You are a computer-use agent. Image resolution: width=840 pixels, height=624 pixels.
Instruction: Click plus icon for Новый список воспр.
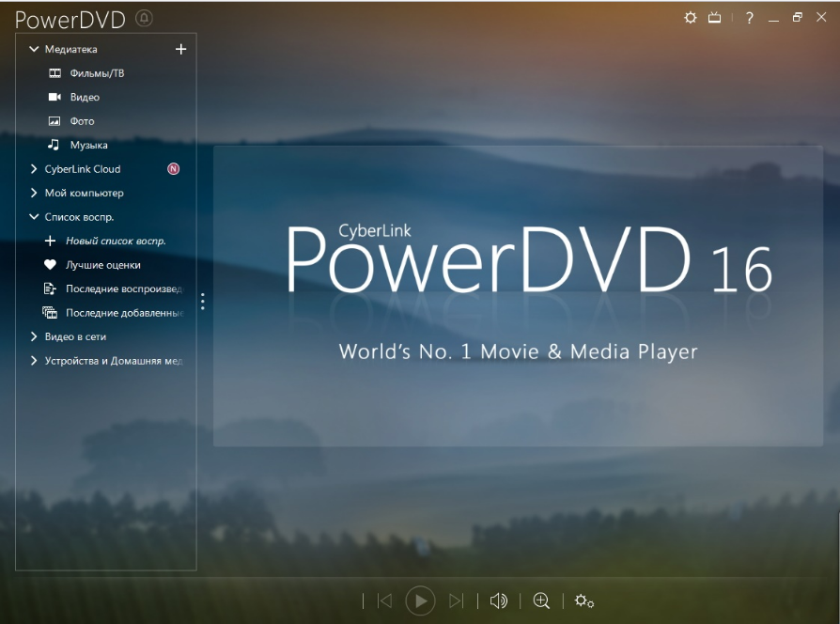click(50, 241)
